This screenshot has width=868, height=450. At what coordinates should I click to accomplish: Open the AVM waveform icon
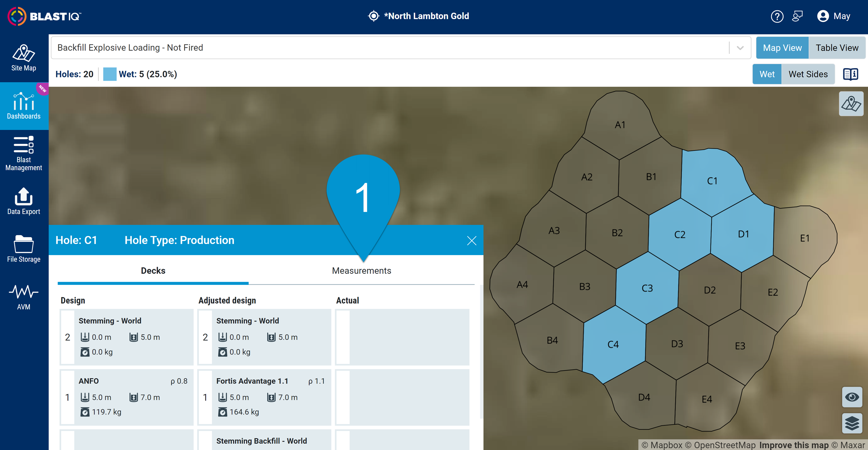point(23,297)
